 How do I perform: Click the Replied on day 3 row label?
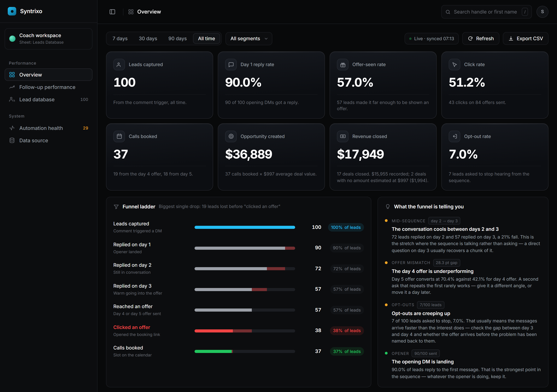coord(132,286)
